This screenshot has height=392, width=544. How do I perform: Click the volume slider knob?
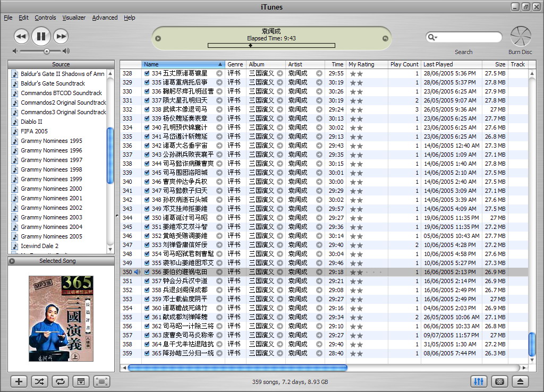pos(47,52)
